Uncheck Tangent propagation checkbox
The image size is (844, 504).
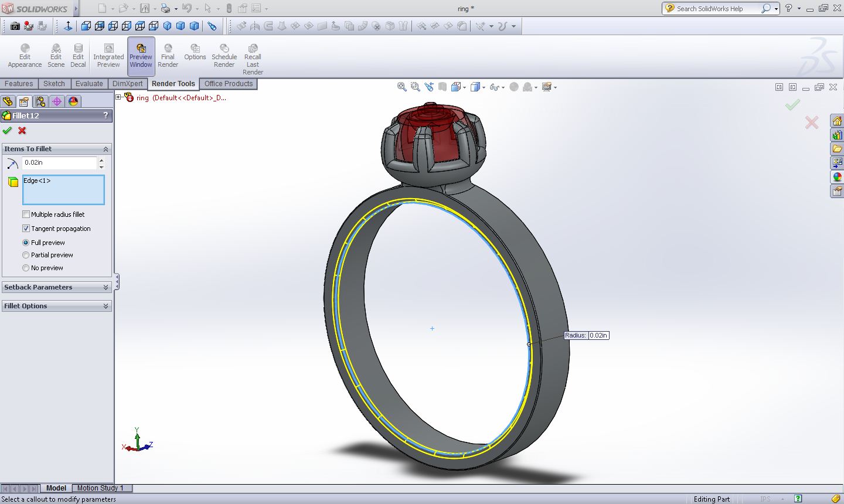[x=26, y=229]
